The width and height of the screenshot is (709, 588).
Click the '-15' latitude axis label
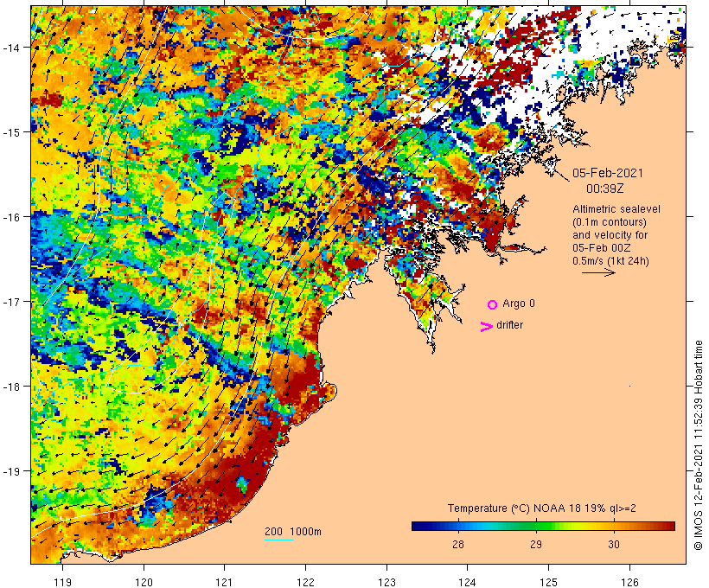[x=10, y=132]
